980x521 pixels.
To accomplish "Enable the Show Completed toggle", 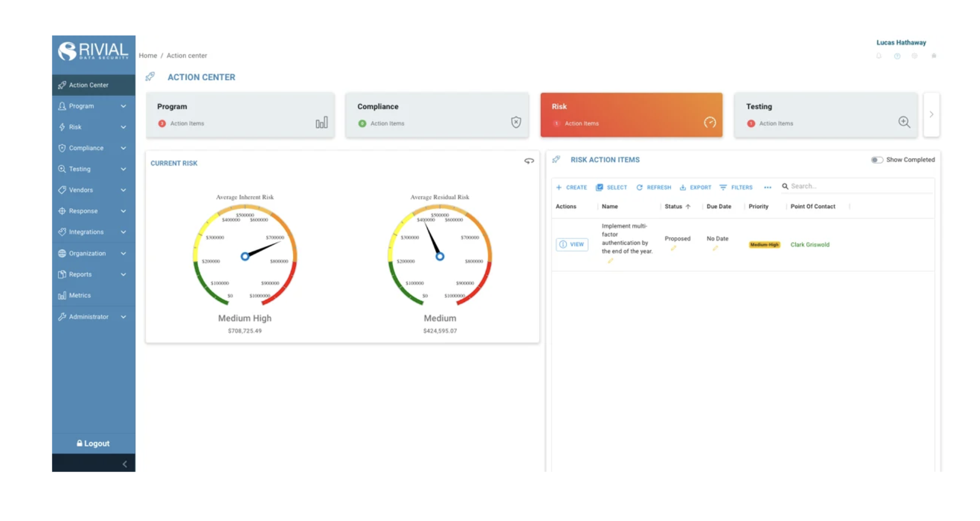I will tap(877, 160).
